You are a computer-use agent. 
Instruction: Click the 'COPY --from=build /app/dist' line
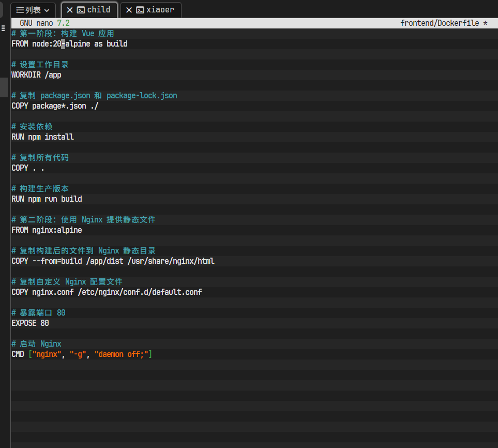point(113,261)
